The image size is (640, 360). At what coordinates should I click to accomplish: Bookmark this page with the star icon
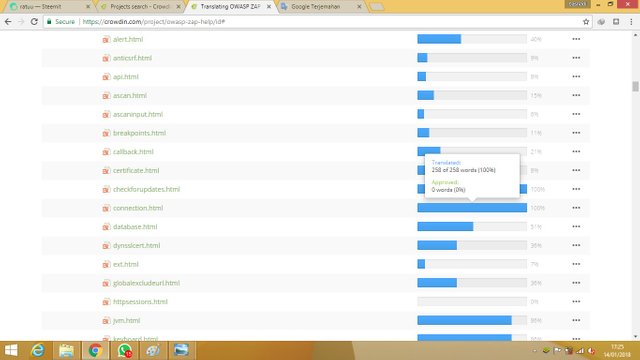point(586,22)
